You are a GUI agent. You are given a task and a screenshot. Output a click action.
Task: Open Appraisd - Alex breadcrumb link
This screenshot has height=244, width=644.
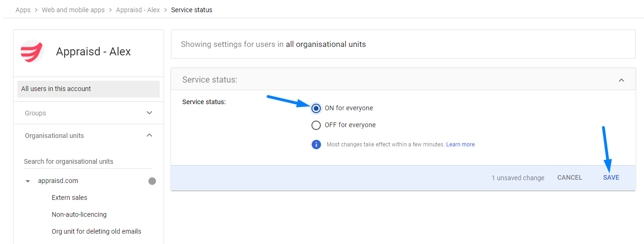(x=138, y=10)
